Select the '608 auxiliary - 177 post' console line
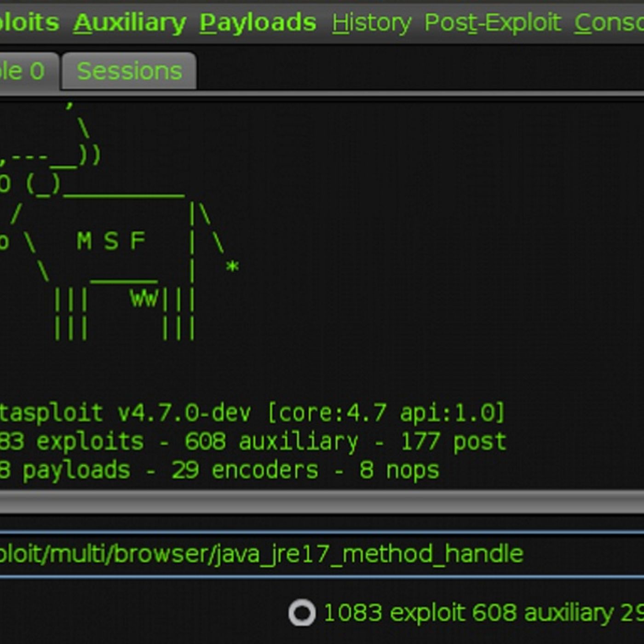The image size is (644, 644). coord(345,442)
